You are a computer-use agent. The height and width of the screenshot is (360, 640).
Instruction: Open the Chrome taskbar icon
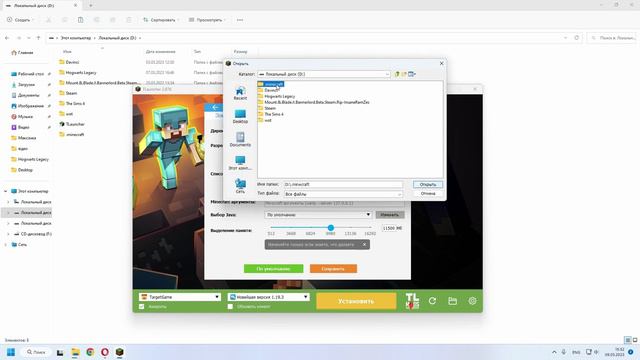point(90,352)
